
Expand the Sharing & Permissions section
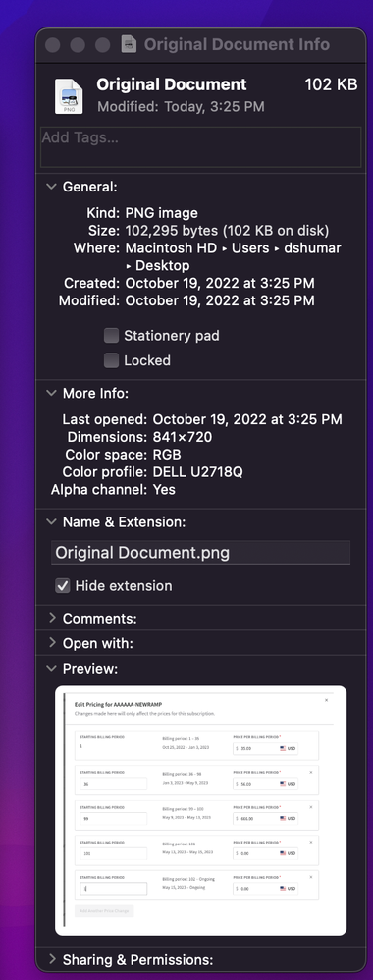51,959
